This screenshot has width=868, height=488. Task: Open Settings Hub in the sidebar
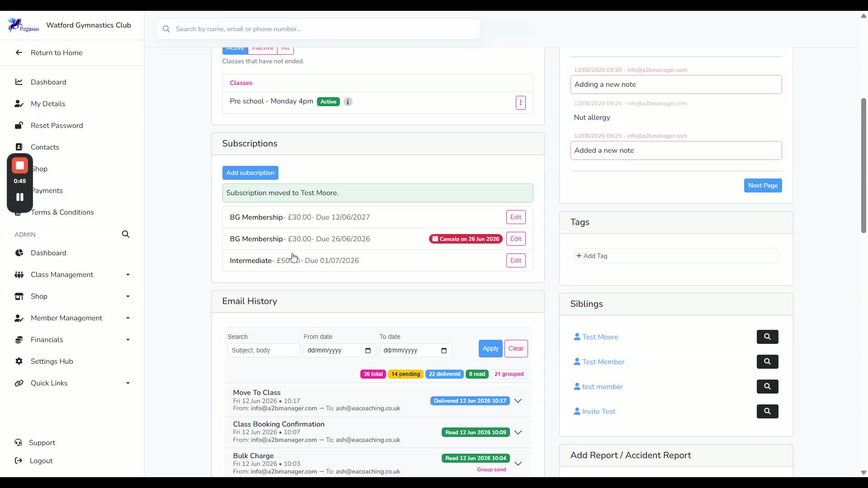pyautogui.click(x=52, y=361)
